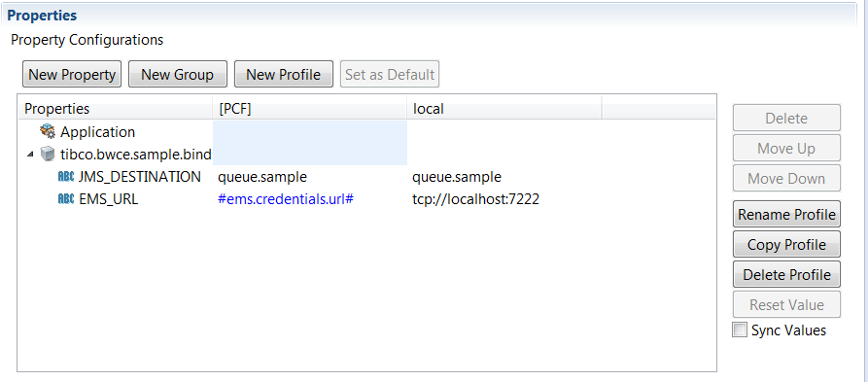Select the #ems.credentials.url# PCF value
Viewport: 868px width, 382px height.
pyautogui.click(x=286, y=199)
